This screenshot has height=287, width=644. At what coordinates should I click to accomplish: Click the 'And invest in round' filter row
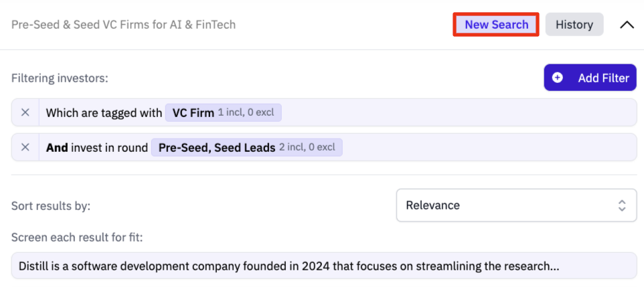pyautogui.click(x=324, y=147)
